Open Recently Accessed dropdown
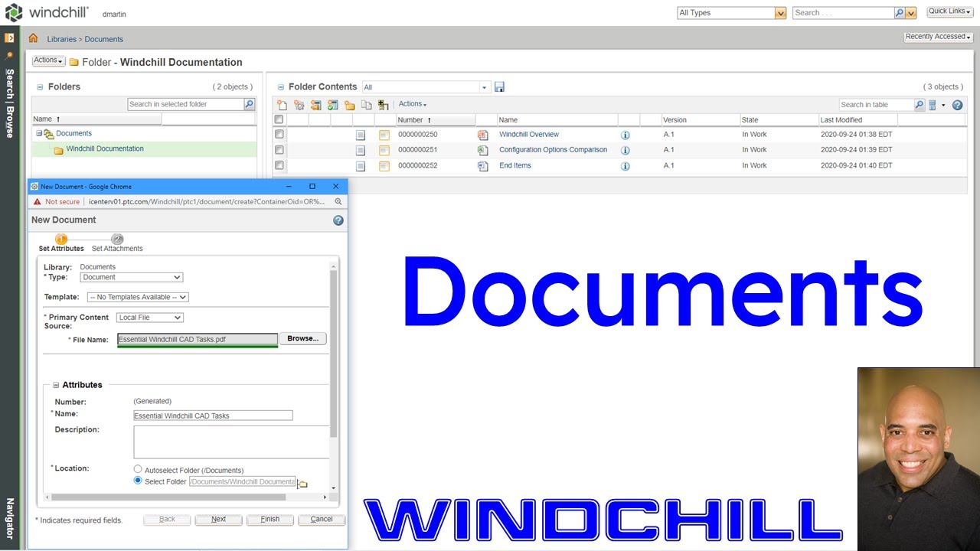This screenshot has height=551, width=980. click(938, 37)
